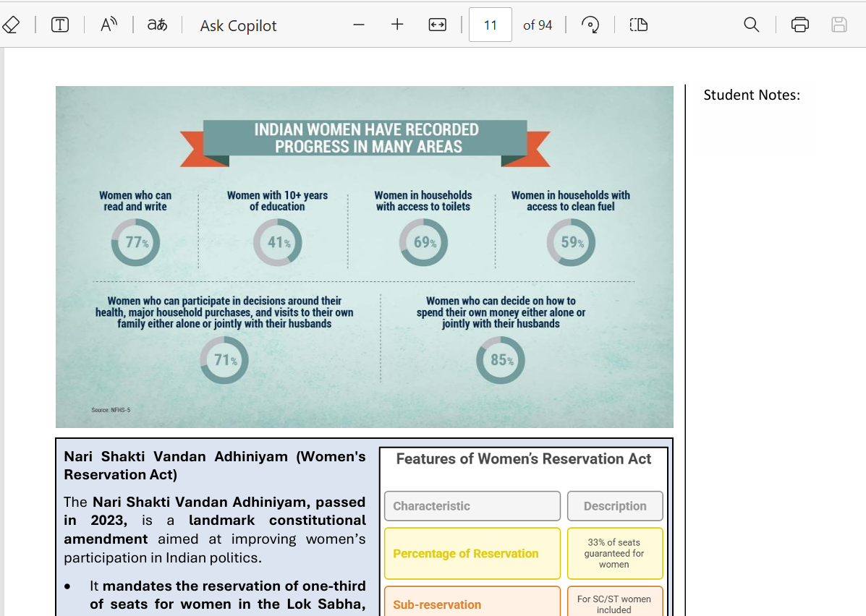Toggle Fit to width view
The width and height of the screenshot is (866, 616).
(x=437, y=25)
